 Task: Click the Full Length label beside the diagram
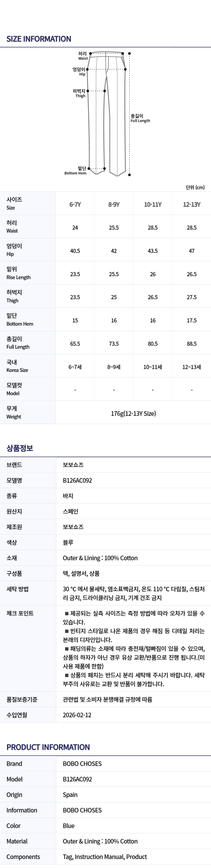(x=140, y=118)
